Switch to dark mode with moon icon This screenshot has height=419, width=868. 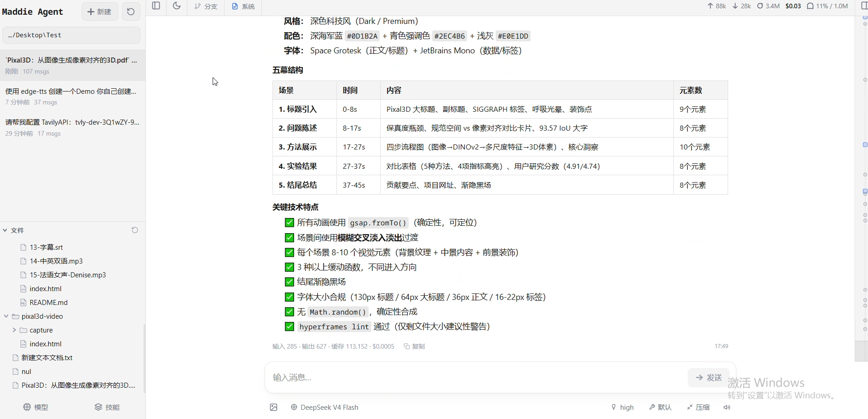[x=177, y=6]
